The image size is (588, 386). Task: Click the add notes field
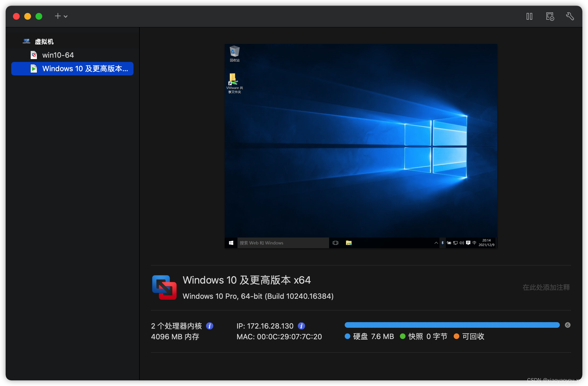[546, 287]
